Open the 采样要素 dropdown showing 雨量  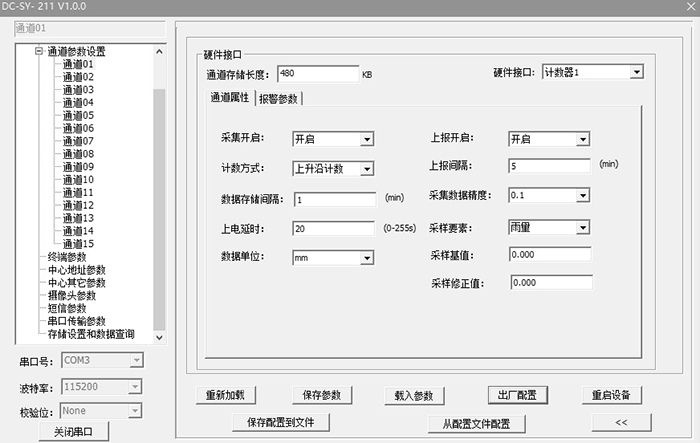click(583, 228)
